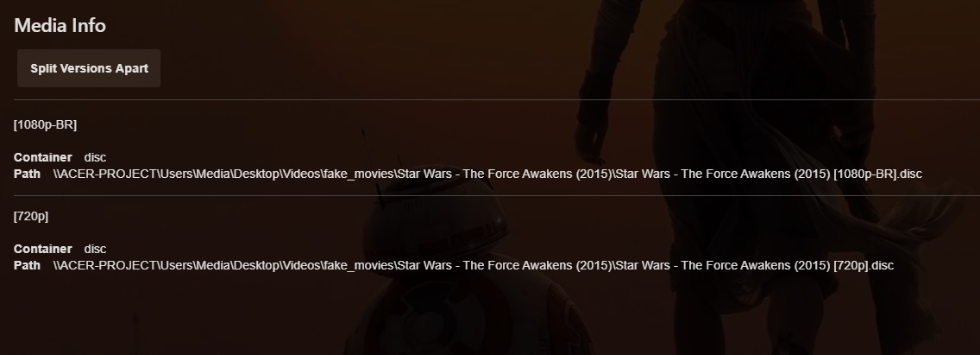Screen dimensions: 980x355
Task: Click the [720p] version label
Action: pos(31,216)
